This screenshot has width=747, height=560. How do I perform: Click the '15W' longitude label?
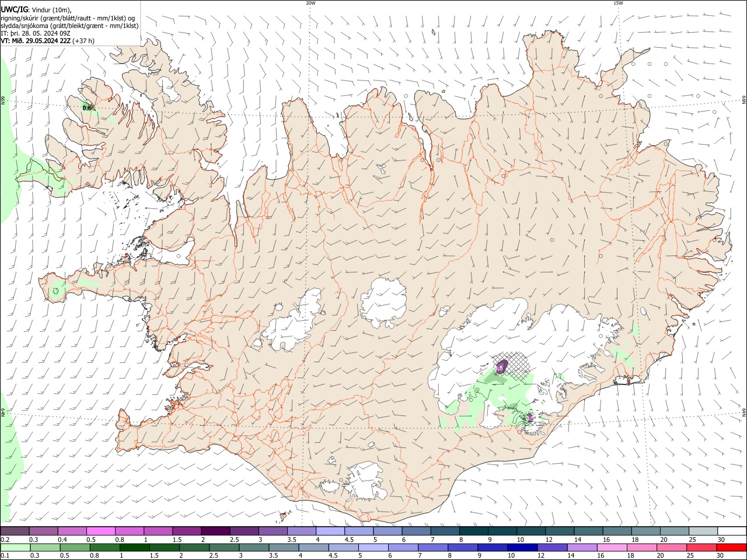pos(618,3)
